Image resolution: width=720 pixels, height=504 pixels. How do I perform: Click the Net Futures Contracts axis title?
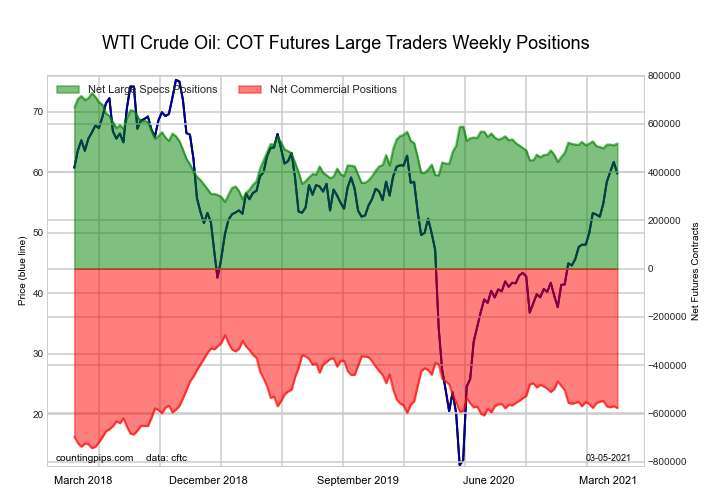(695, 272)
